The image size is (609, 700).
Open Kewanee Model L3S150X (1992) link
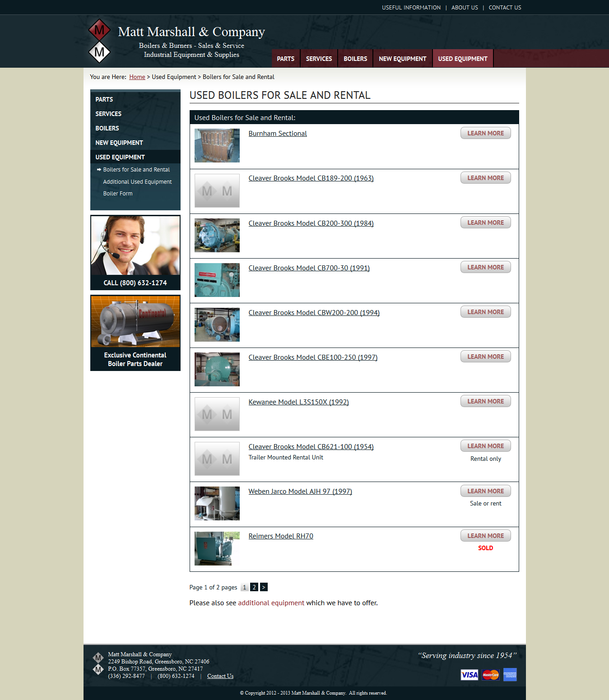pos(299,402)
